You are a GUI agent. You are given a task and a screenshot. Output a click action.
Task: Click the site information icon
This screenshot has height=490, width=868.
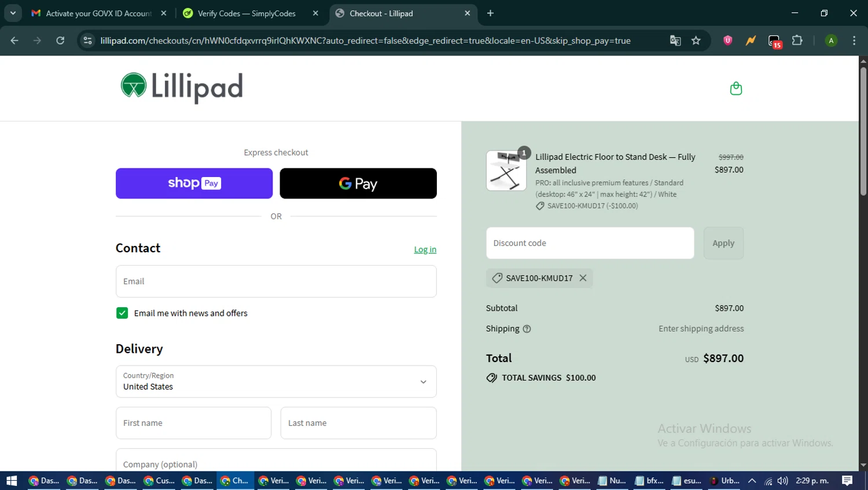(88, 40)
